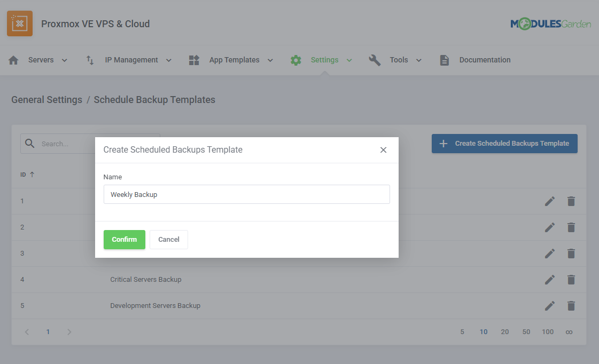
Task: Expand the App Templates dropdown chevron
Action: click(270, 60)
